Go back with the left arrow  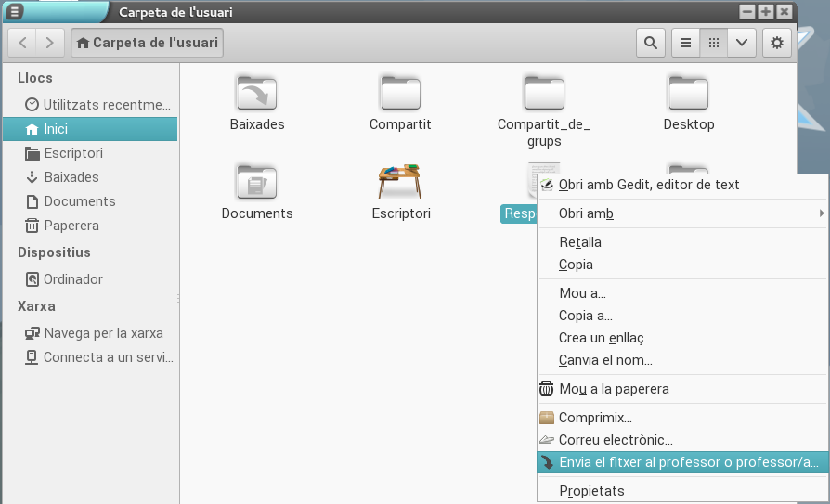23,43
